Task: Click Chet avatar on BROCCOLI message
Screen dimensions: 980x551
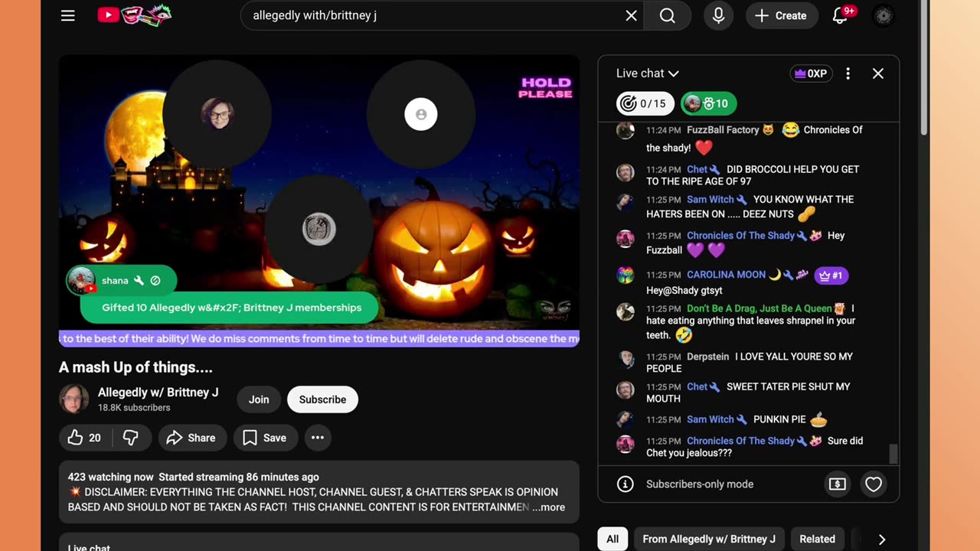Action: (626, 172)
